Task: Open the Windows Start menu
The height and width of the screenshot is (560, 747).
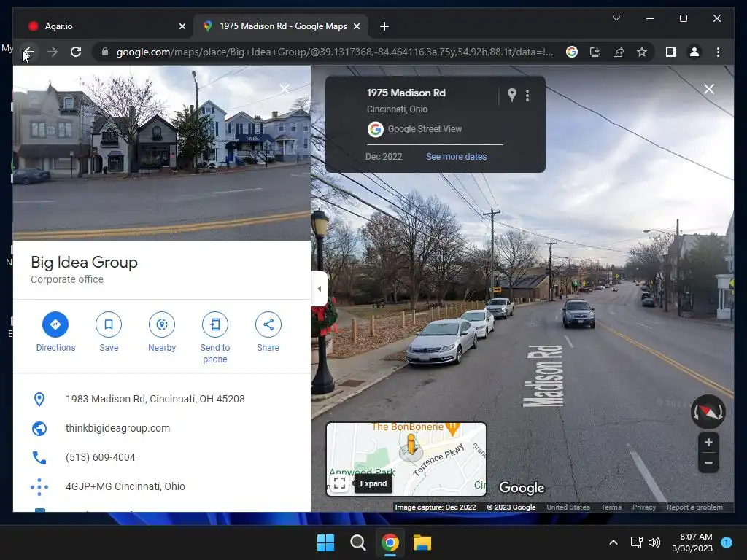Action: (326, 542)
